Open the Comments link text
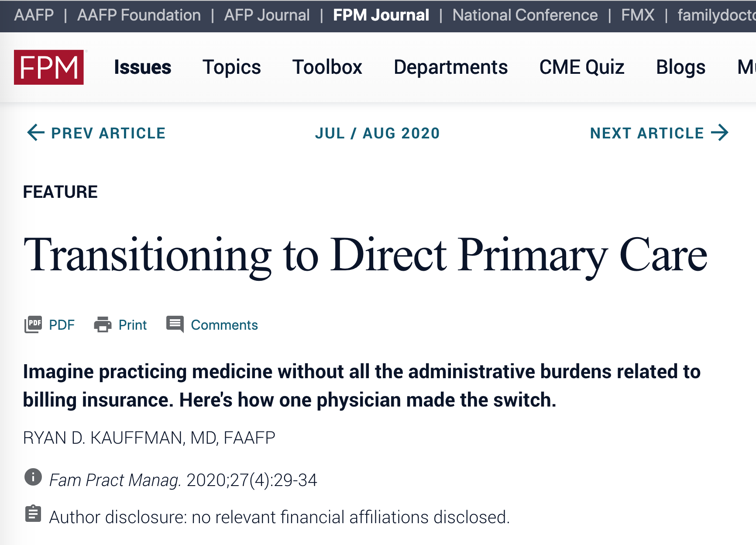Viewport: 756px width, 545px height. 224,325
